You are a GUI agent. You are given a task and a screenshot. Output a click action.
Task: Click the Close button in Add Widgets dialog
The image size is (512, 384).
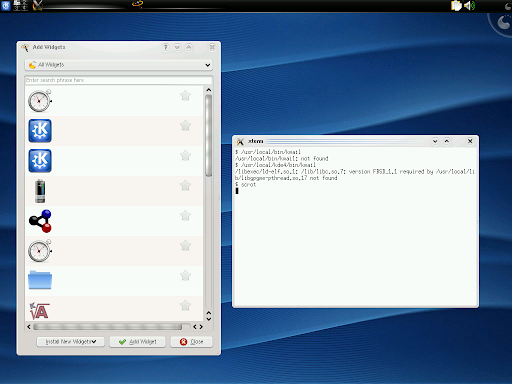tap(191, 342)
